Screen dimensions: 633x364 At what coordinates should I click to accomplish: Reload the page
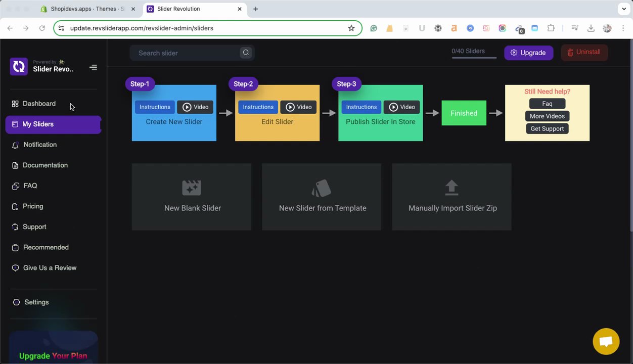tap(42, 28)
